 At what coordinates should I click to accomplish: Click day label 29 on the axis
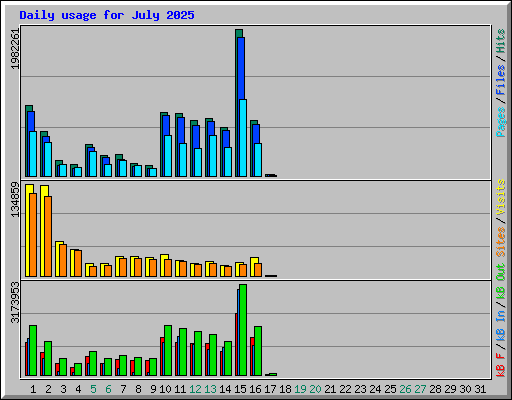(x=450, y=389)
